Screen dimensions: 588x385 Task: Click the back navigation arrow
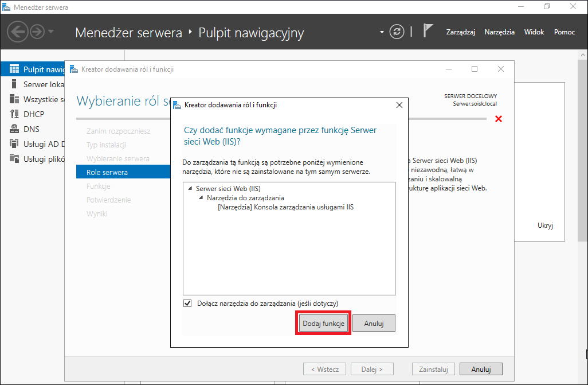tap(17, 32)
